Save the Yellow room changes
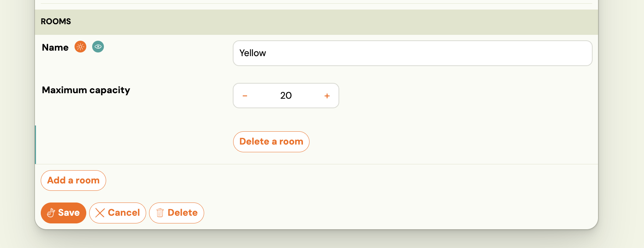 [x=63, y=213]
